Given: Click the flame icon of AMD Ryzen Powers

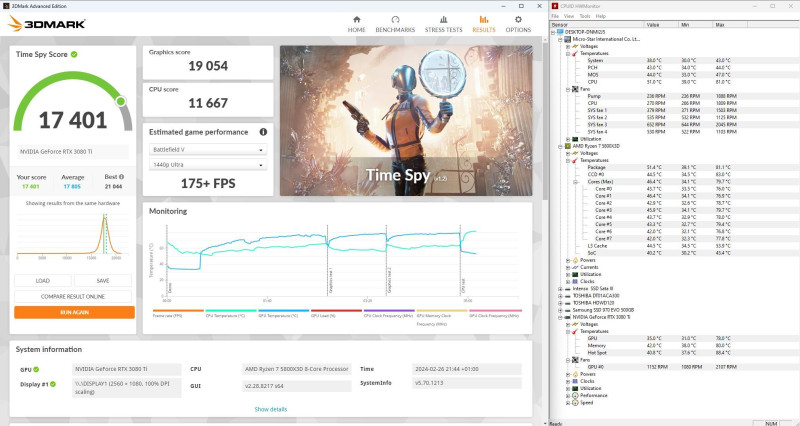Looking at the screenshot, I should [575, 260].
